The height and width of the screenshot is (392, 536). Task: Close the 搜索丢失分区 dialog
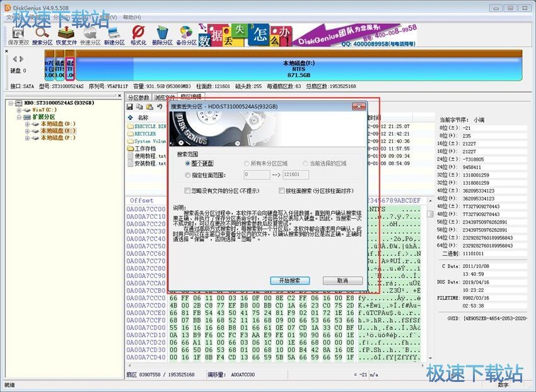click(359, 107)
